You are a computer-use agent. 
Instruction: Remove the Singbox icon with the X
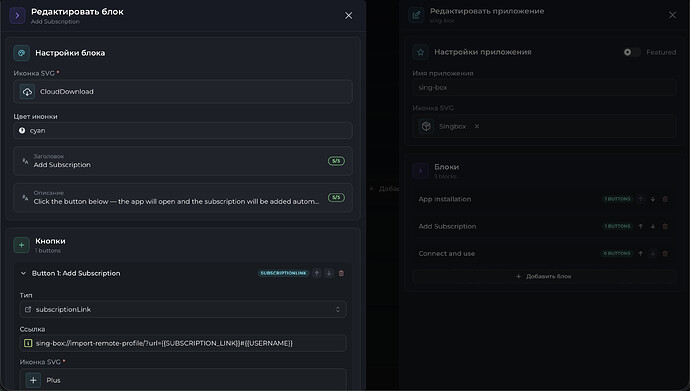pos(477,126)
